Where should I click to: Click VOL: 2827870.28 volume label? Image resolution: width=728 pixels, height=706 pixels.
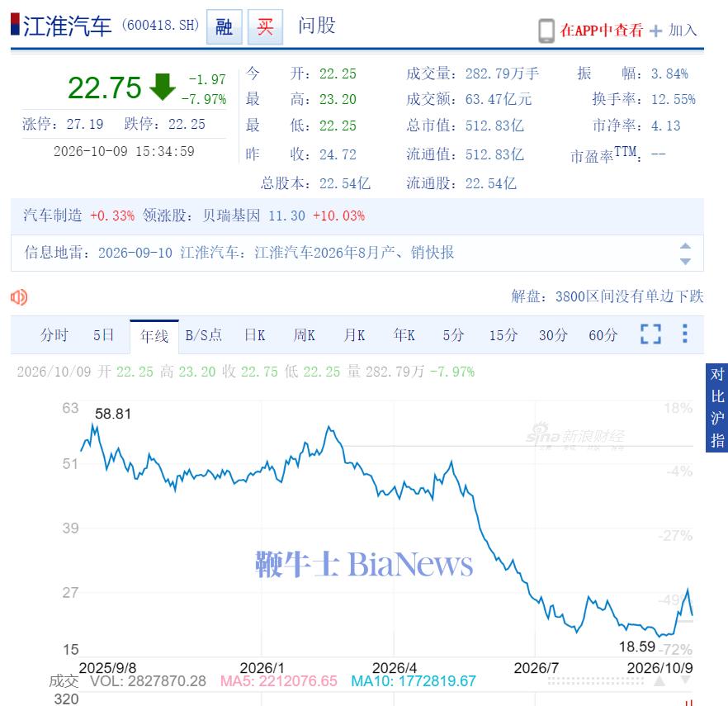pos(148,681)
